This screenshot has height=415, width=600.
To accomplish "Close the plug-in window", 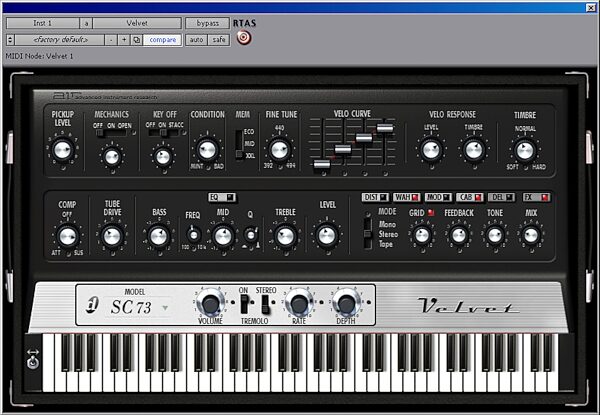I will [x=591, y=7].
